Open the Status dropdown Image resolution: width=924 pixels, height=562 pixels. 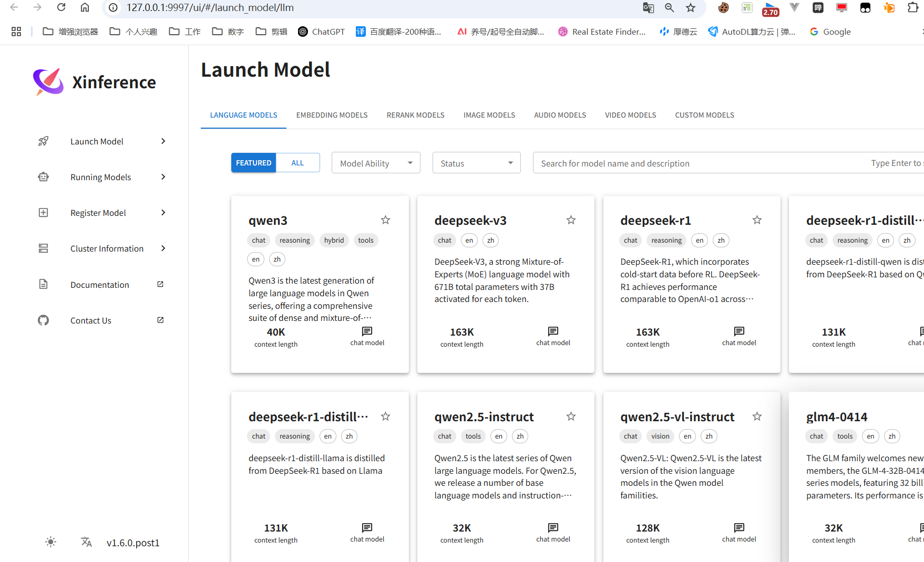tap(476, 163)
